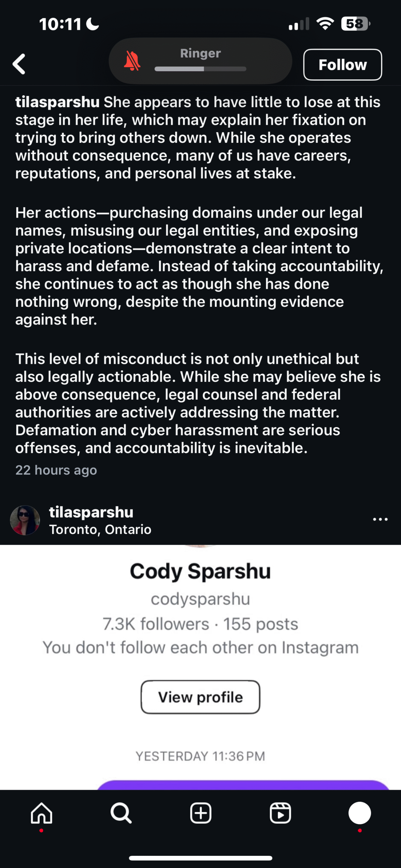Open the Reels tab
Viewport: 401px width, 868px height.
pyautogui.click(x=280, y=813)
